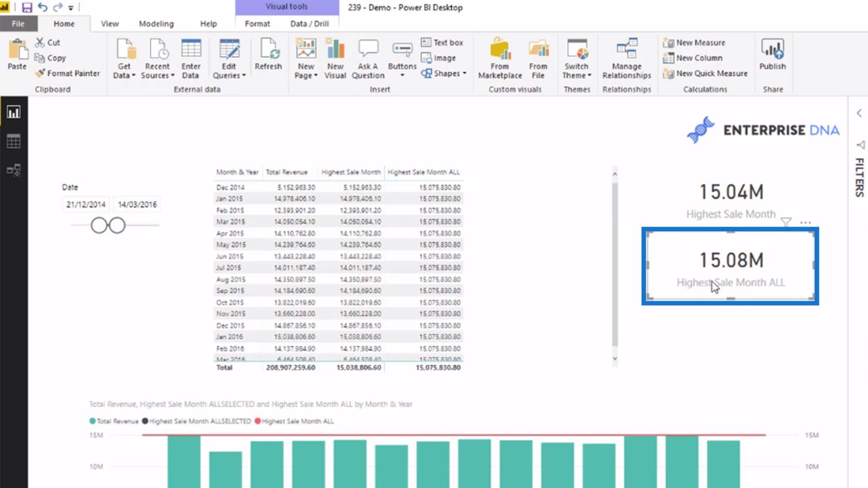Open Edit Queries from the ribbon
The width and height of the screenshot is (868, 488).
[229, 59]
